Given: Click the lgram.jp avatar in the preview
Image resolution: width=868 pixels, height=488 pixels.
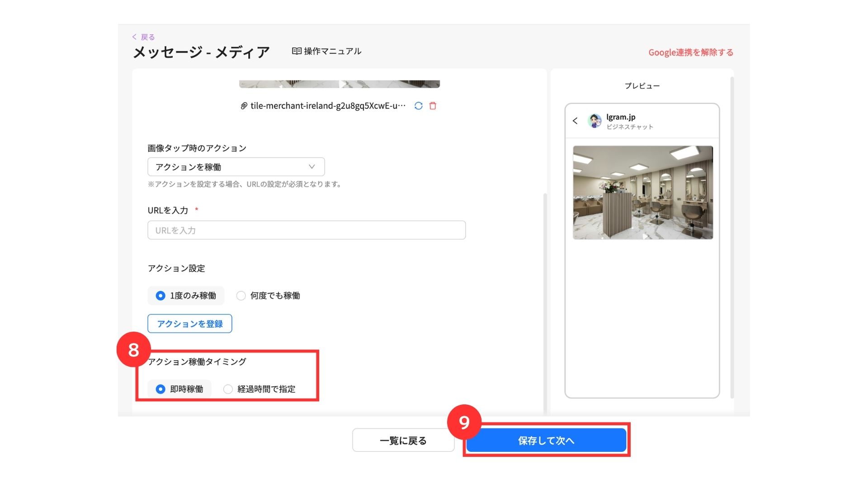Looking at the screenshot, I should tap(594, 121).
